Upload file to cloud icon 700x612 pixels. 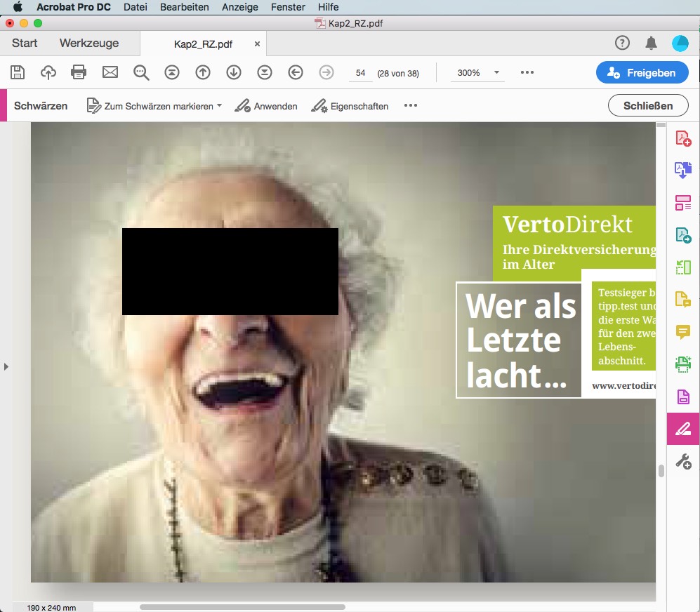48,72
